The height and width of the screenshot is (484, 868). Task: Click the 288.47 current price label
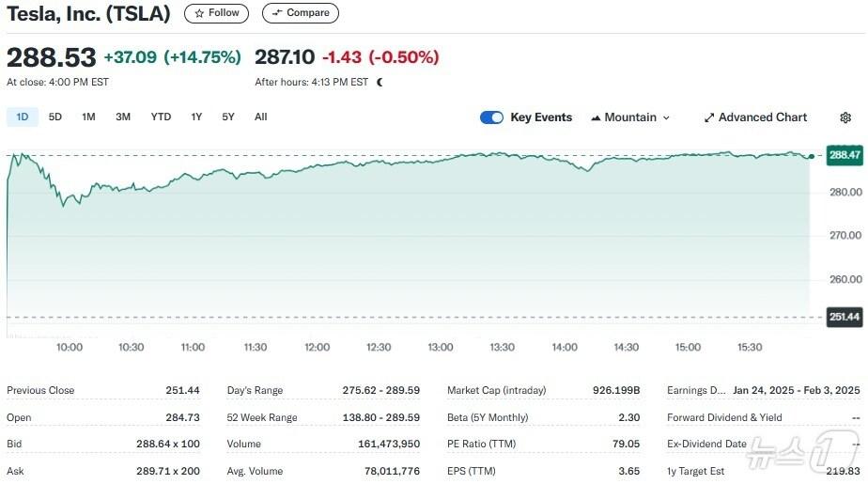point(845,155)
